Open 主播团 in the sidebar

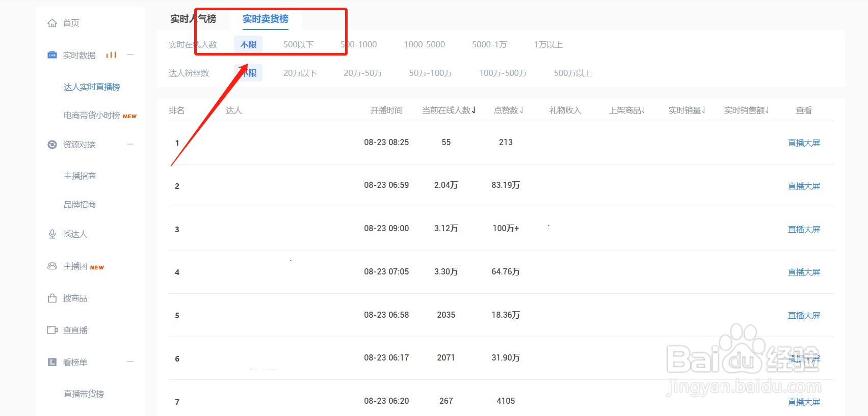(75, 266)
